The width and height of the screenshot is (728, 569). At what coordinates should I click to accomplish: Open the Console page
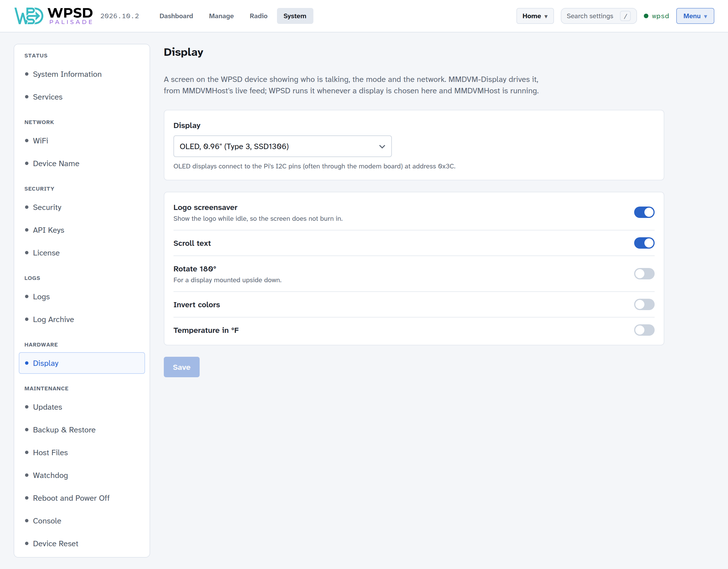(x=82, y=521)
